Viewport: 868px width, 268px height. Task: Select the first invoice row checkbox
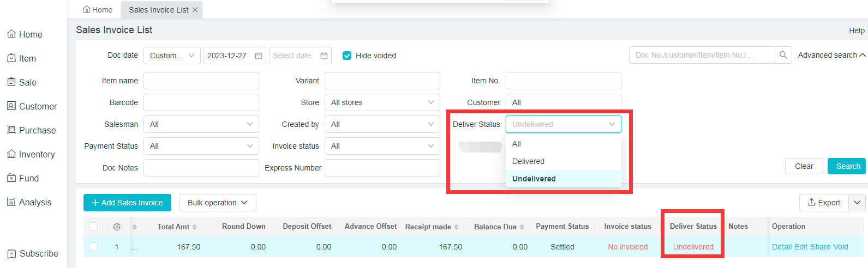coord(93,247)
